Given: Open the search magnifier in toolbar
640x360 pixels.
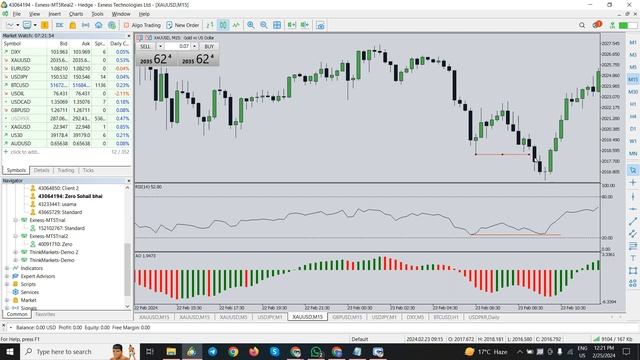Looking at the screenshot, I should click(582, 25).
